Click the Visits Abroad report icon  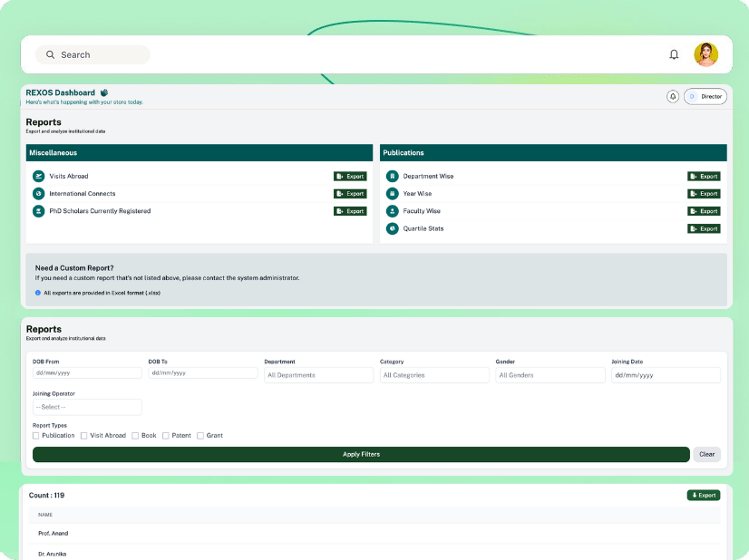tap(39, 176)
